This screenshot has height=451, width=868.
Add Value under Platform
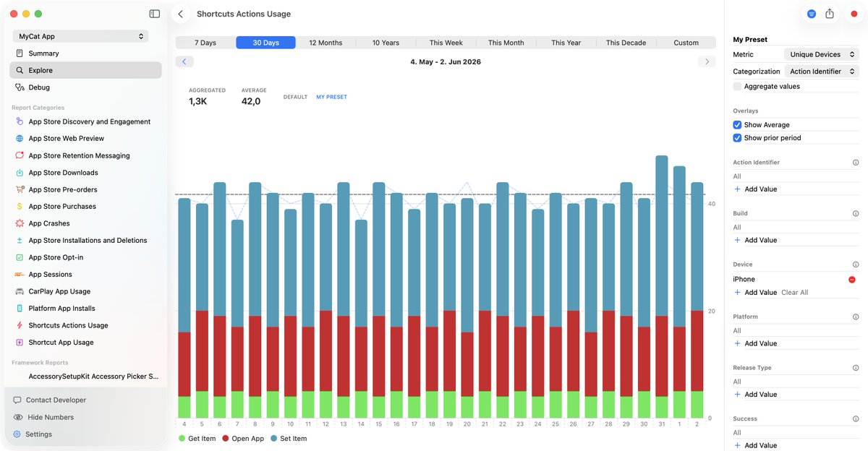(756, 343)
